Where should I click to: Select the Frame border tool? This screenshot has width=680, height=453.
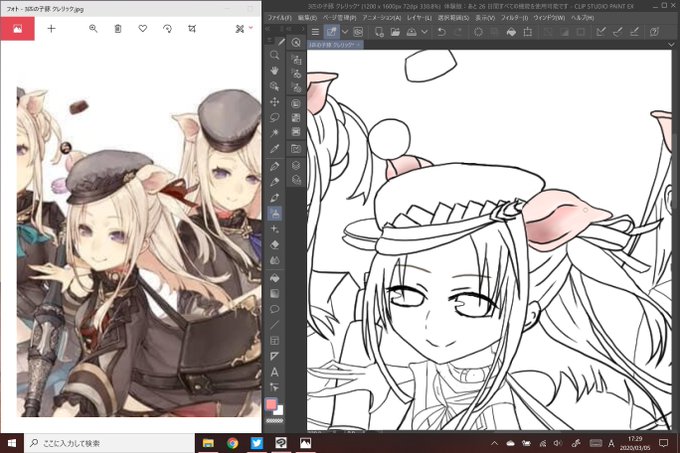pos(275,341)
